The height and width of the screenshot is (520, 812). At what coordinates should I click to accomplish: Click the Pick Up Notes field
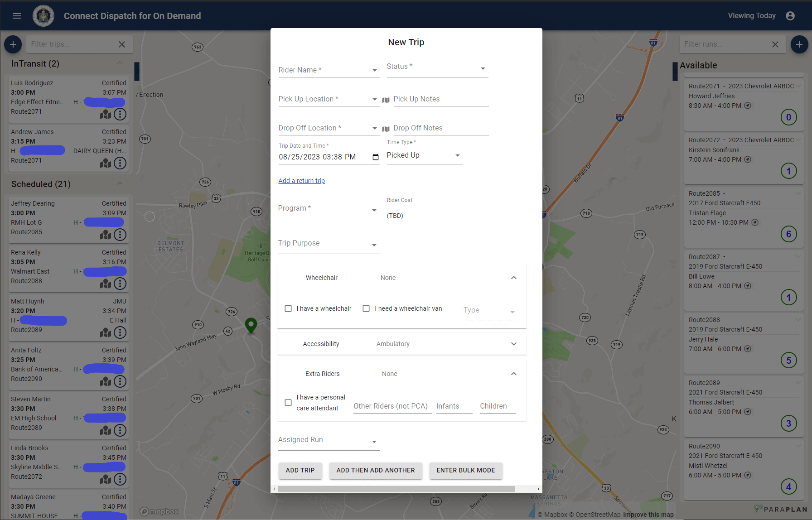[441, 99]
